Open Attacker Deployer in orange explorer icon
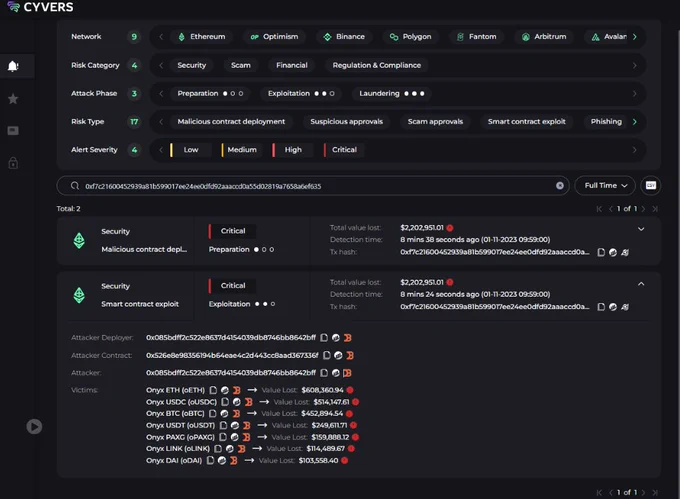The image size is (680, 499). (347, 337)
